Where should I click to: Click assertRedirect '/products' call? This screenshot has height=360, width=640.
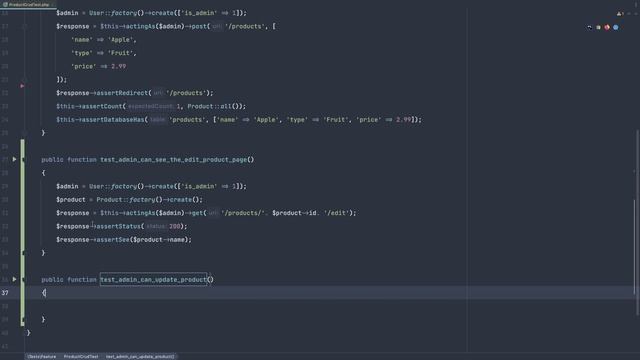135,93
